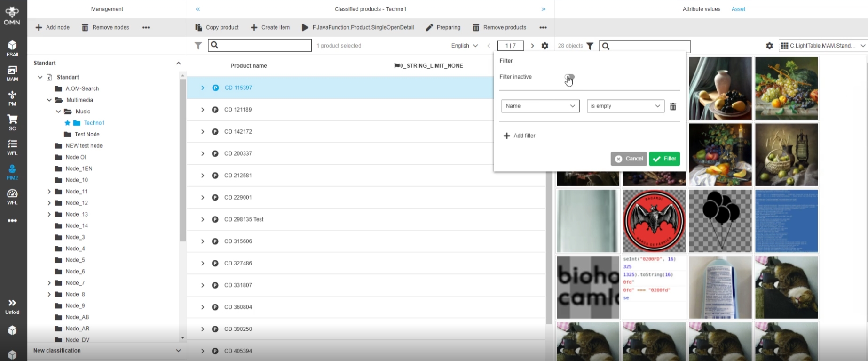Viewport: 868px width, 361px height.
Task: Select the A.OM-Search tree node
Action: click(x=82, y=88)
